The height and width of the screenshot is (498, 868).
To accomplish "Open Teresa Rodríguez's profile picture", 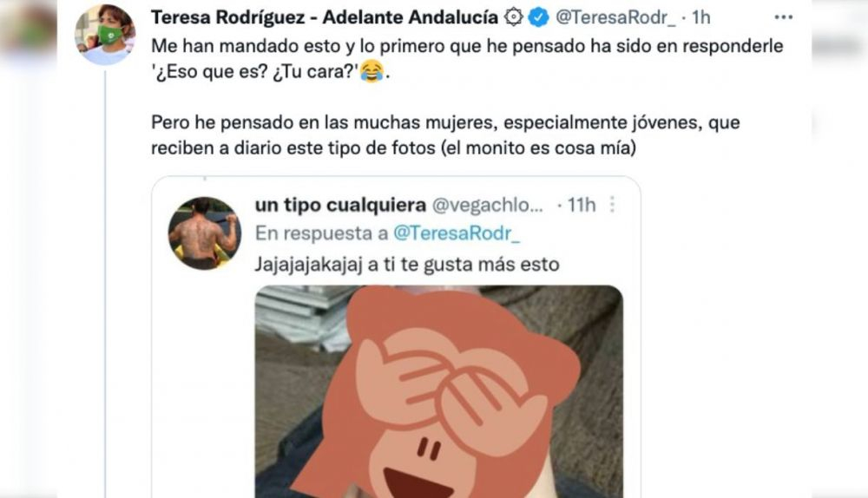I will 105,35.
